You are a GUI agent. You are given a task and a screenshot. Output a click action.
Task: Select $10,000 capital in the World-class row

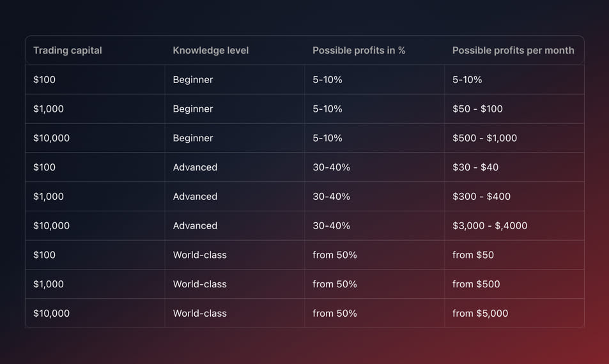click(x=51, y=314)
